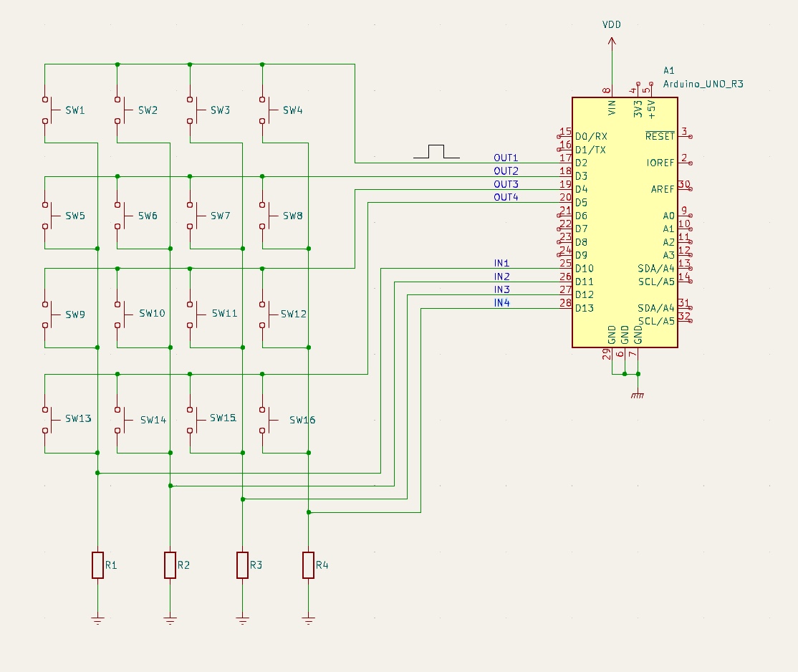
Task: Select the SW1 push button symbol
Action: pyautogui.click(x=47, y=110)
